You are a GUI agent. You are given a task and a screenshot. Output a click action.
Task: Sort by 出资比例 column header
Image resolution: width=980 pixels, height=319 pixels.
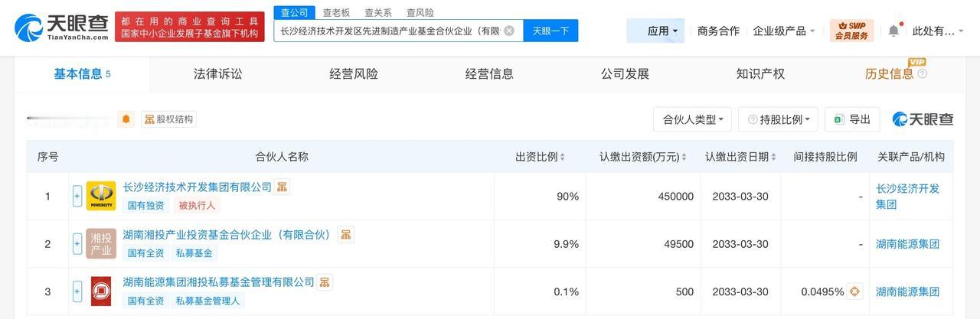click(540, 157)
